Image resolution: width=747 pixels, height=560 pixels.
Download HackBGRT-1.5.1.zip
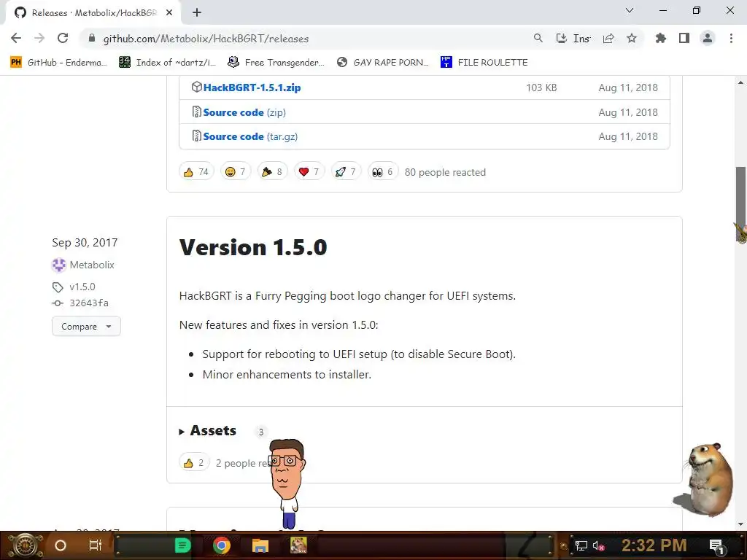click(x=252, y=87)
